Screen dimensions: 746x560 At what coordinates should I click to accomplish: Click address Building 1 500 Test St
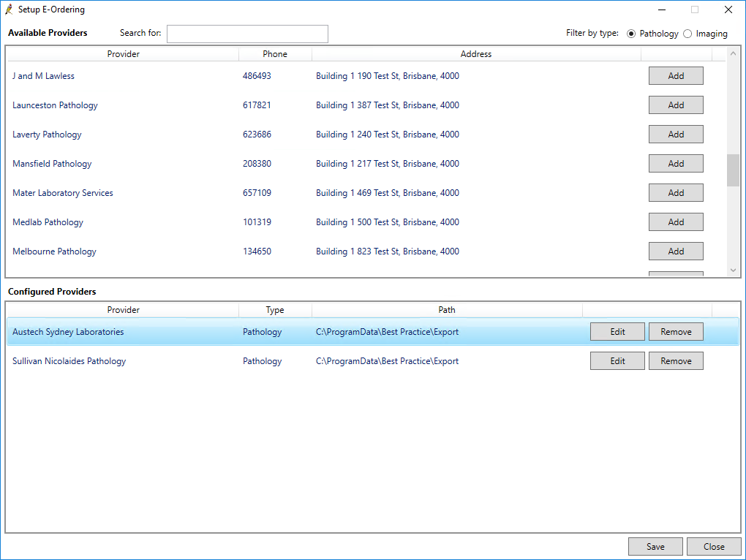point(388,222)
